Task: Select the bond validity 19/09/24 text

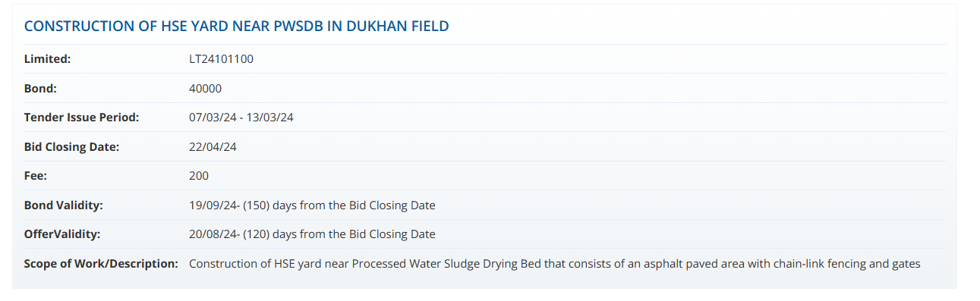Action: 213,205
